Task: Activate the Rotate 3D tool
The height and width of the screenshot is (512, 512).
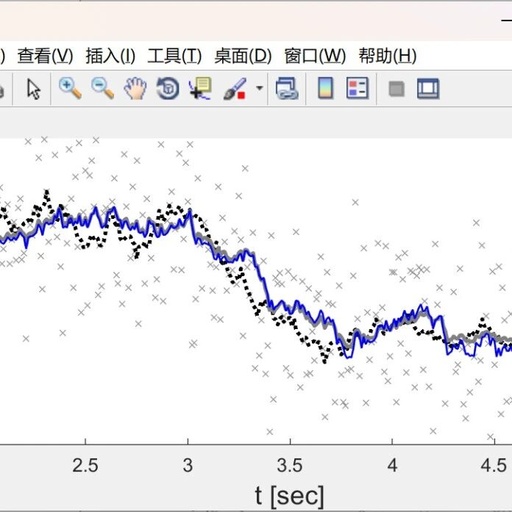Action: click(x=168, y=89)
